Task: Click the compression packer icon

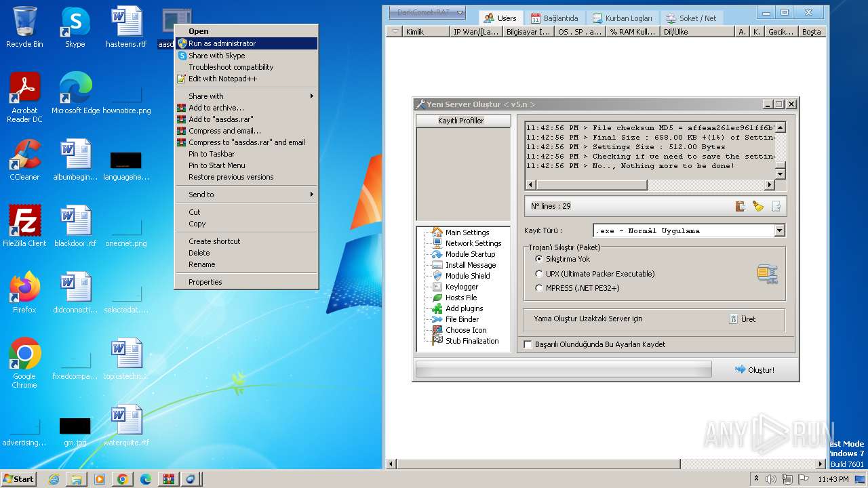Action: (x=767, y=274)
